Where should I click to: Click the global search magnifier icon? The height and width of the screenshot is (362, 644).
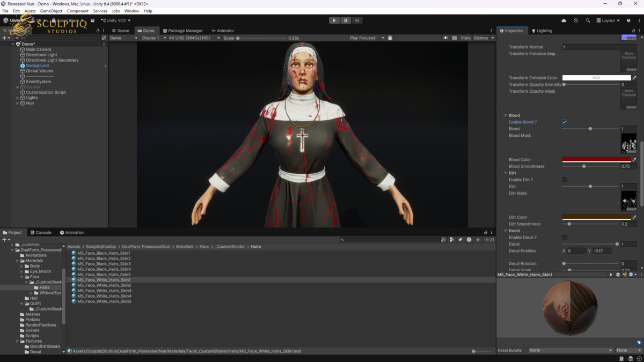[588, 20]
